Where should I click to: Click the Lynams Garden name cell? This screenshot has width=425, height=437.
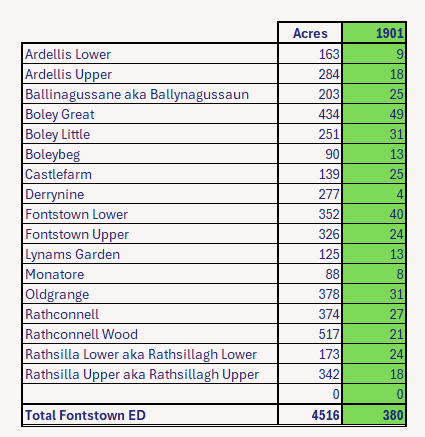pyautogui.click(x=150, y=254)
